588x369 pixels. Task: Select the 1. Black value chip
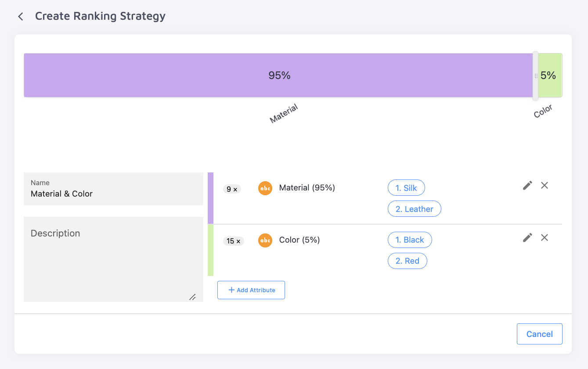point(410,240)
